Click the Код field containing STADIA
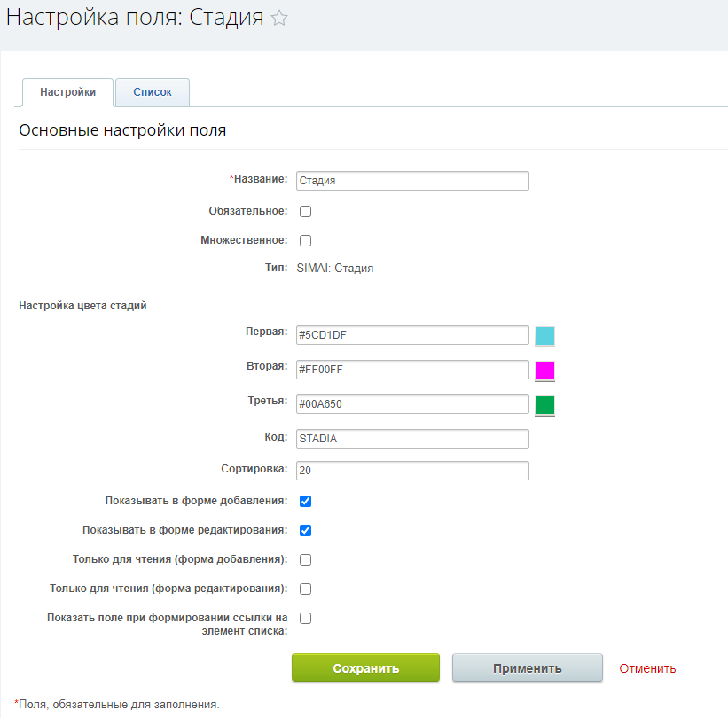The height and width of the screenshot is (718, 728). pyautogui.click(x=412, y=439)
